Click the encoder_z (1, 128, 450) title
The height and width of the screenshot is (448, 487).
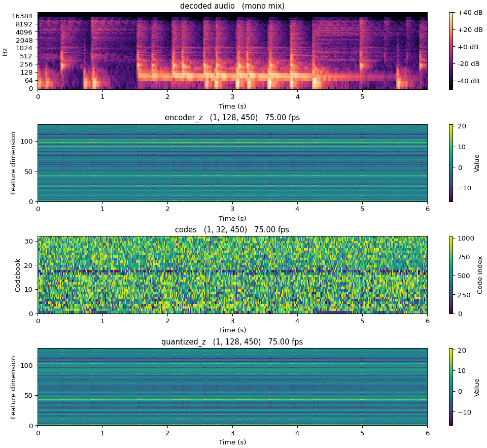(x=232, y=118)
